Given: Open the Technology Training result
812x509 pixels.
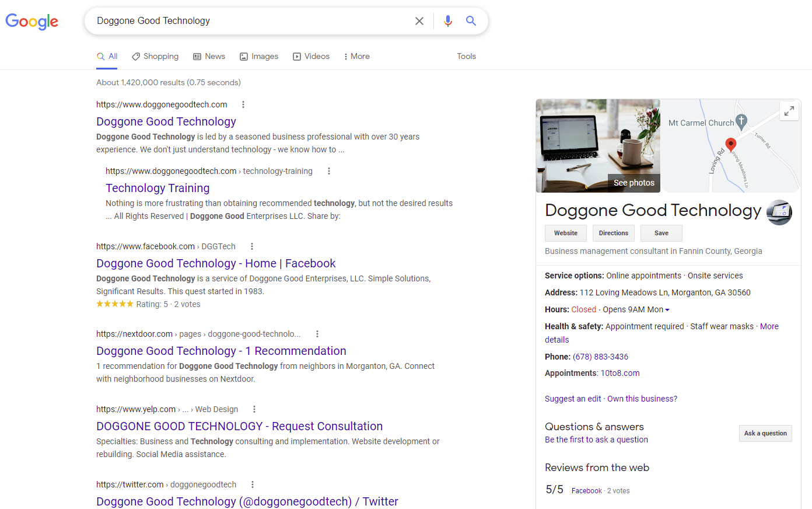Looking at the screenshot, I should (x=157, y=188).
